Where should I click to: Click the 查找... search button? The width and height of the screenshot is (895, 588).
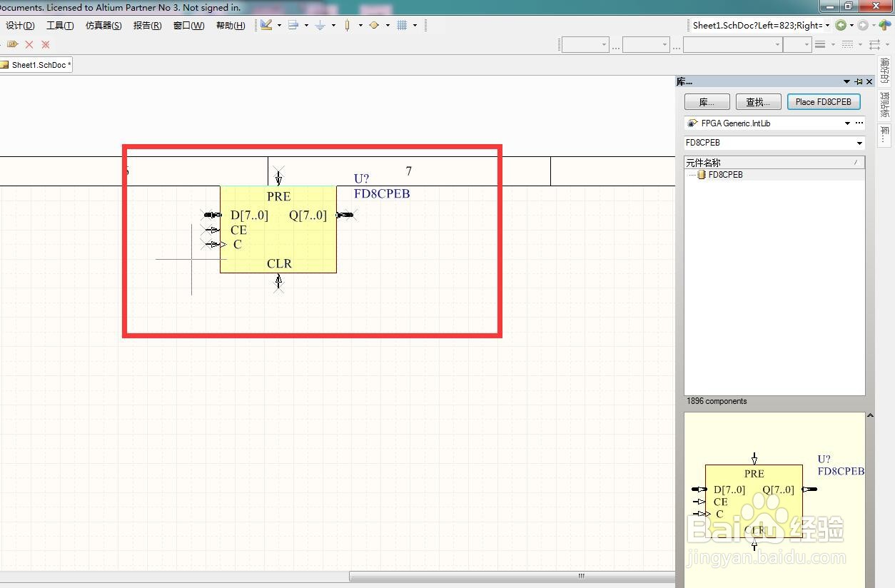click(758, 102)
